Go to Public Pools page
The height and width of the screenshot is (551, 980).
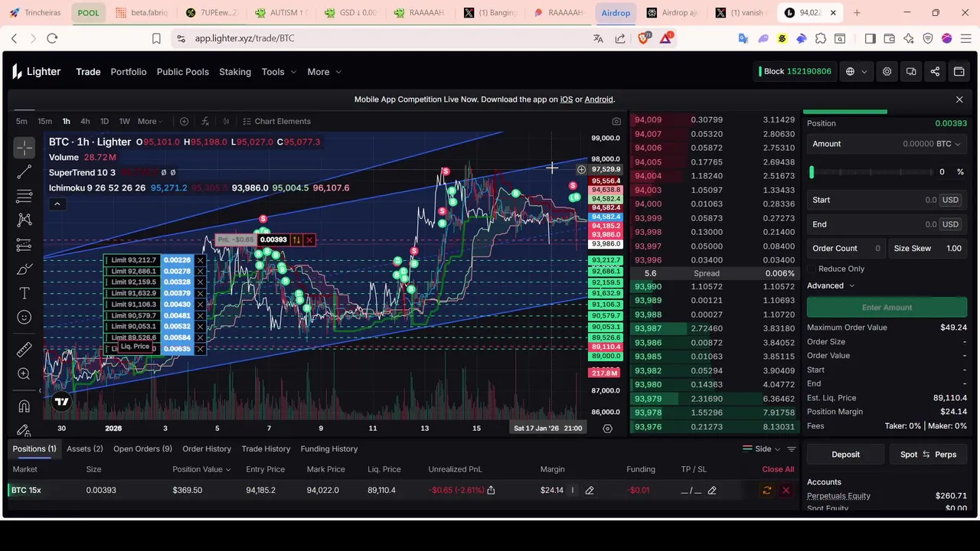pos(182,72)
